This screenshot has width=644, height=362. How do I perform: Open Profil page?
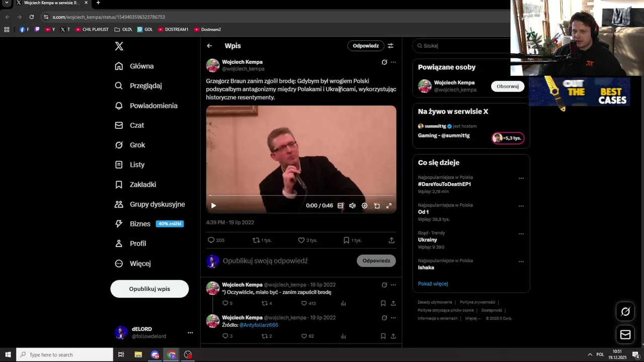130,243
